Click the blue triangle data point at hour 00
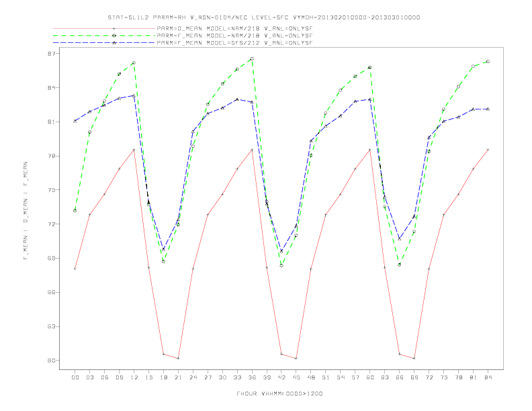The height and width of the screenshot is (411, 532). tap(75, 121)
